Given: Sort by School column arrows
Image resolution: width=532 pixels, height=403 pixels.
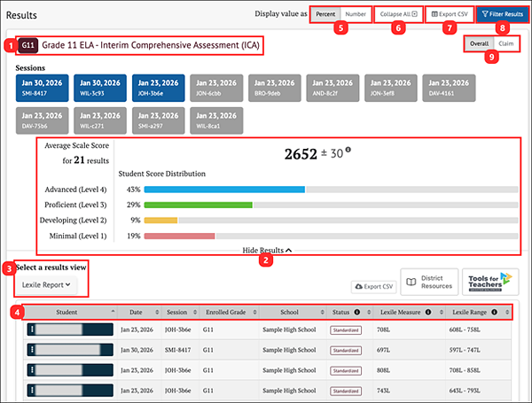Looking at the screenshot, I should (323, 312).
